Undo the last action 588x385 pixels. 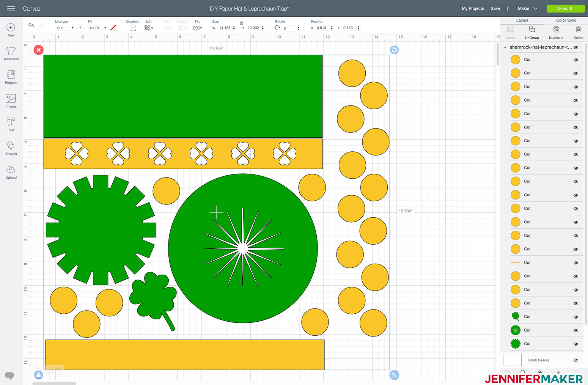pos(31,25)
